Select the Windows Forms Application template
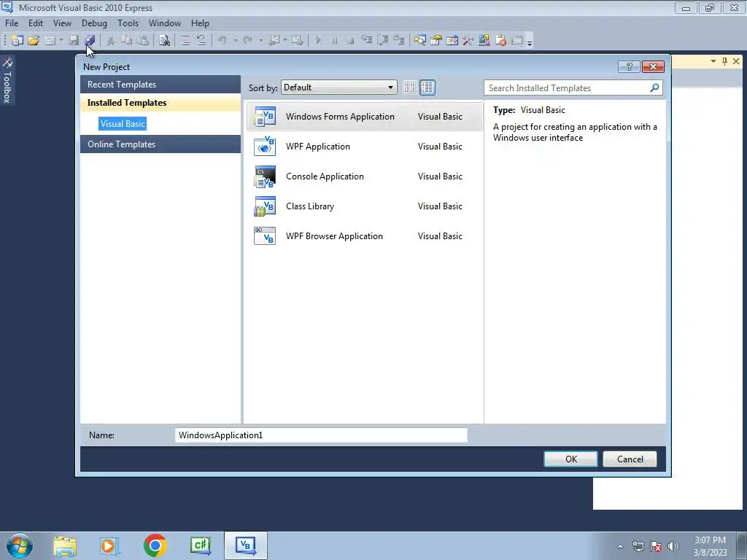Viewport: 747px width, 560px height. pyautogui.click(x=365, y=117)
